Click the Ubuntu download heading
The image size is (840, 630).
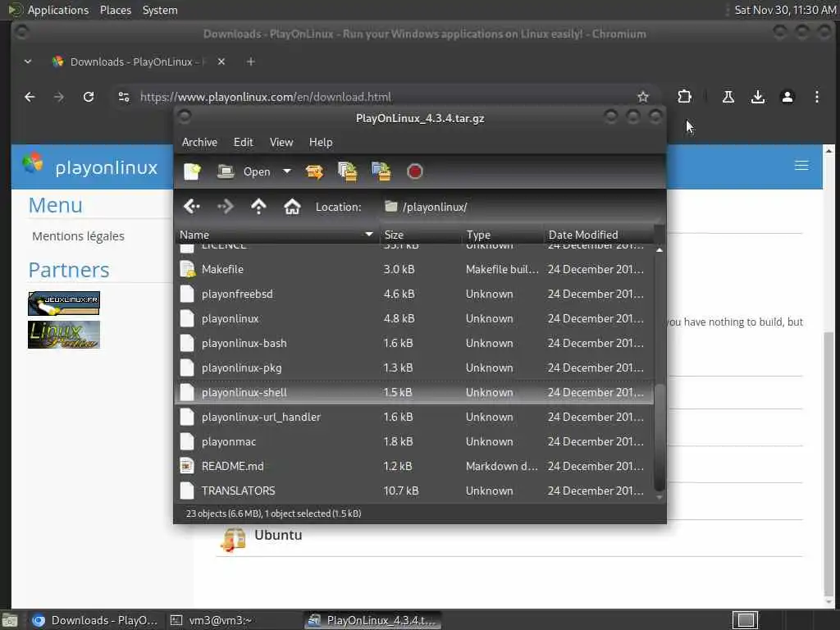pos(278,535)
